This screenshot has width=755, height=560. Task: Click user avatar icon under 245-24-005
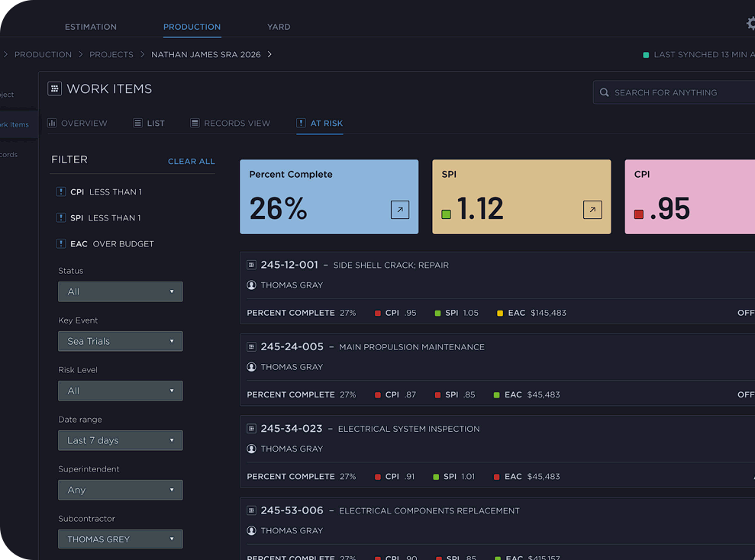tap(251, 367)
